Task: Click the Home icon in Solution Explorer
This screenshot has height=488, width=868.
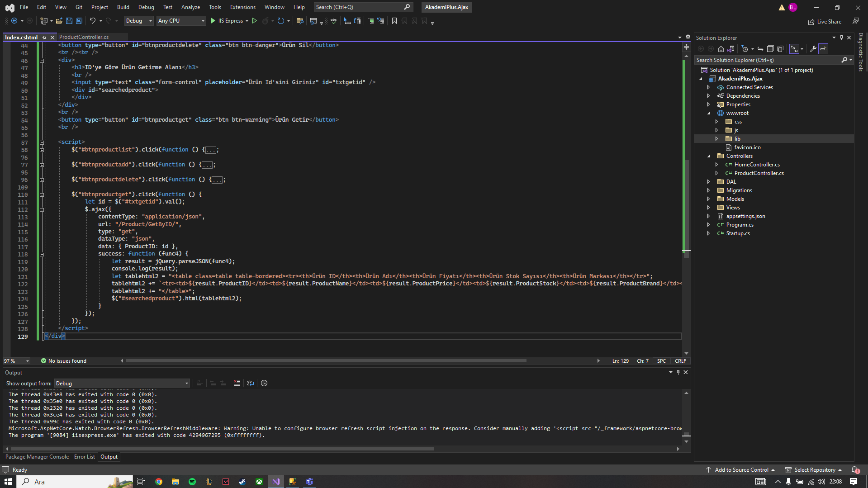Action: click(721, 49)
